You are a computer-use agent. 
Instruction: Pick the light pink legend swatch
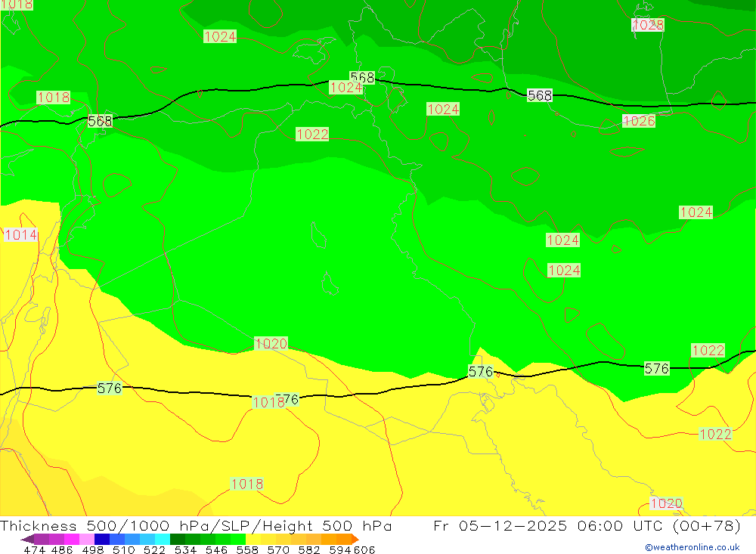[x=87, y=539]
